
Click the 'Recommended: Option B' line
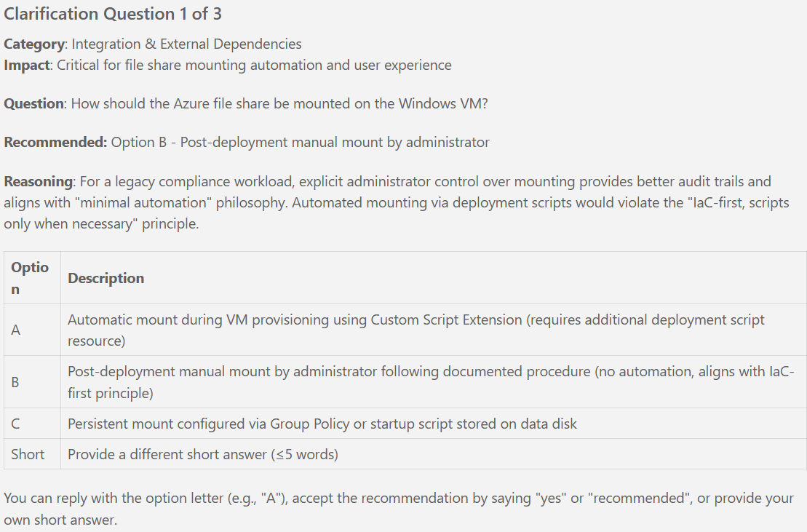click(247, 142)
